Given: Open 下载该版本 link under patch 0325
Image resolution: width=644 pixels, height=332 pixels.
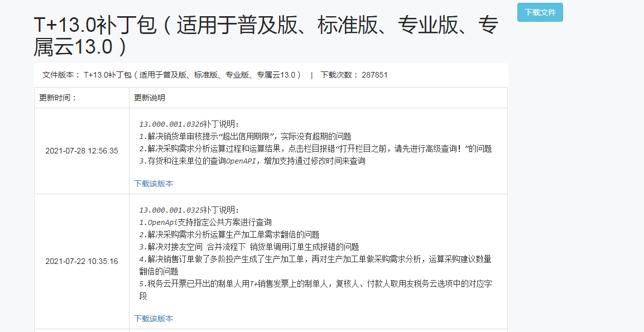Looking at the screenshot, I should pos(153,319).
